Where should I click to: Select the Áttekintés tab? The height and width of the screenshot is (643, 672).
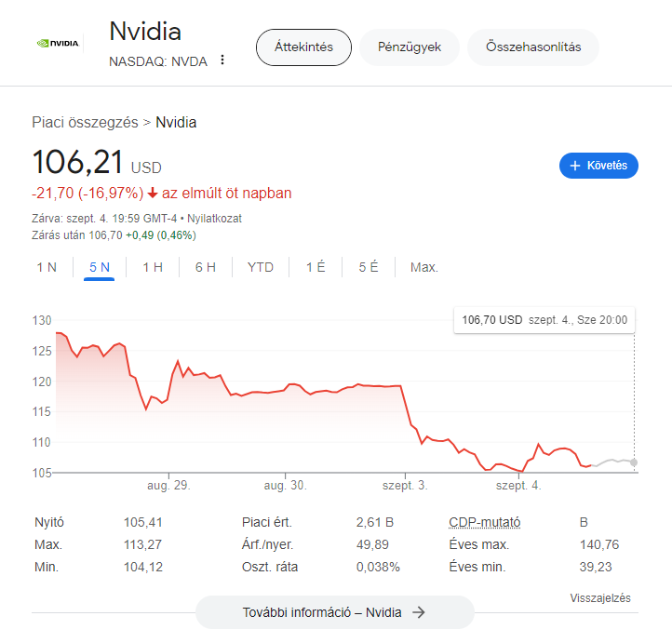click(303, 47)
